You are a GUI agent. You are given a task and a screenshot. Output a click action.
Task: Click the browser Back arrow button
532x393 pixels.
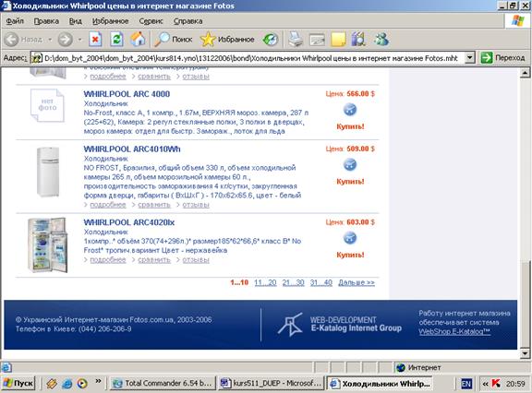(11, 40)
